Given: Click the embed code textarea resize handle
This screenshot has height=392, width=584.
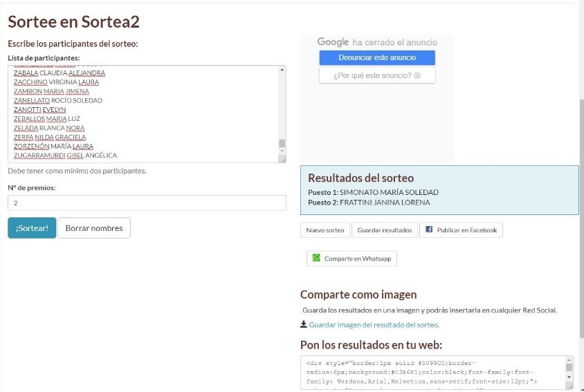Looking at the screenshot, I should pos(569,386).
